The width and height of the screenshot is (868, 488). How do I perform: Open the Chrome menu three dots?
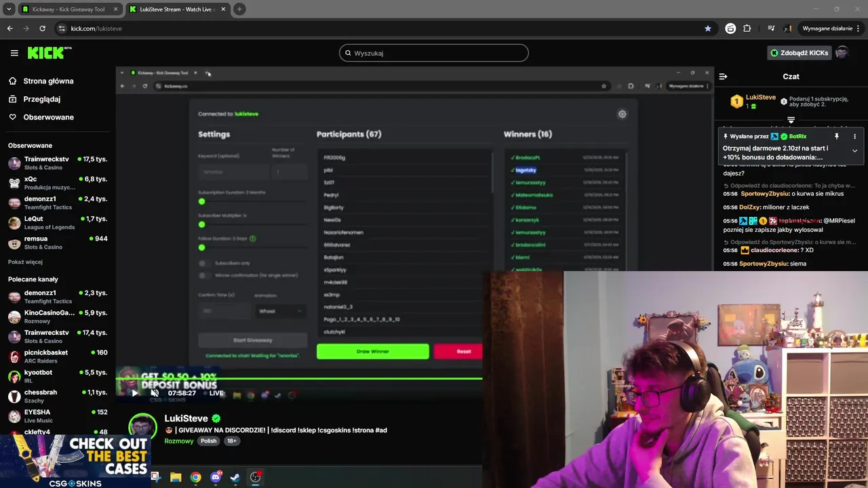pyautogui.click(x=859, y=28)
